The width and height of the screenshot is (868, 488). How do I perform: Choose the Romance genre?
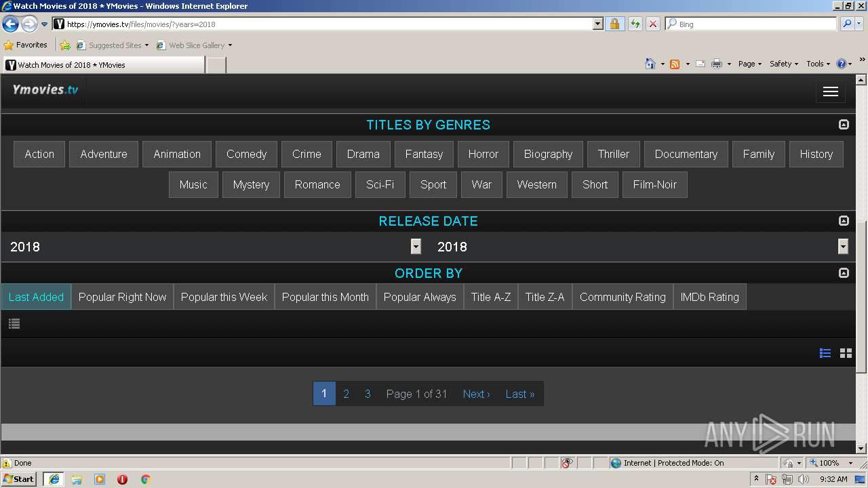click(317, 184)
